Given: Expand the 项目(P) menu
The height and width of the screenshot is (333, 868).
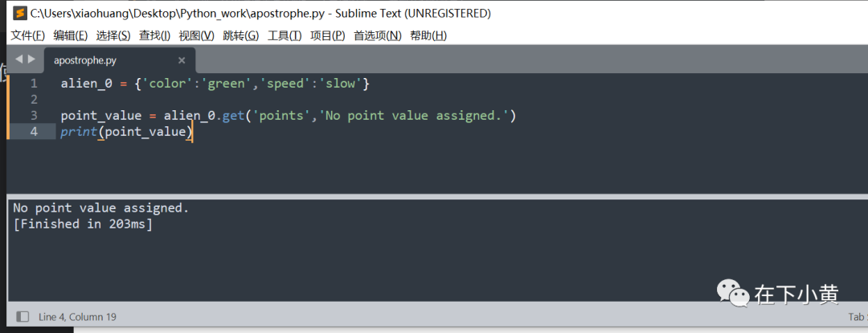Looking at the screenshot, I should [327, 35].
